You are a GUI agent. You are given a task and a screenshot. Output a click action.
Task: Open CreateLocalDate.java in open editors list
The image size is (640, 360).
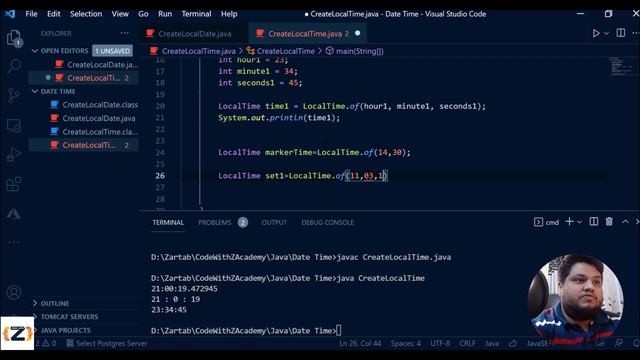pyautogui.click(x=84, y=64)
